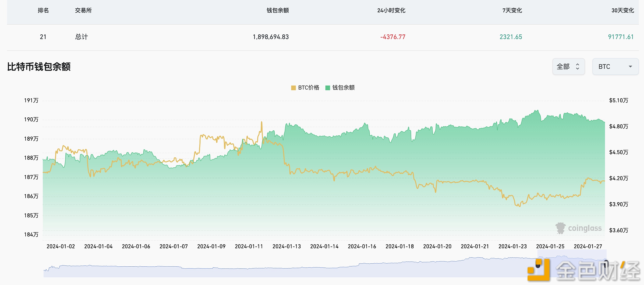Click the 2024-01-27 x-axis date label

pyautogui.click(x=588, y=246)
